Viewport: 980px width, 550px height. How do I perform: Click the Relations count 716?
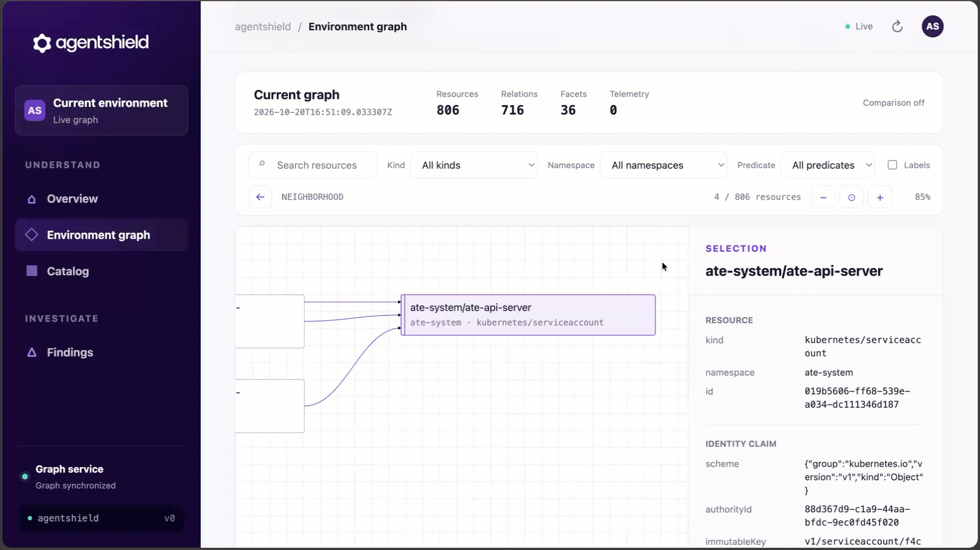[x=513, y=110]
